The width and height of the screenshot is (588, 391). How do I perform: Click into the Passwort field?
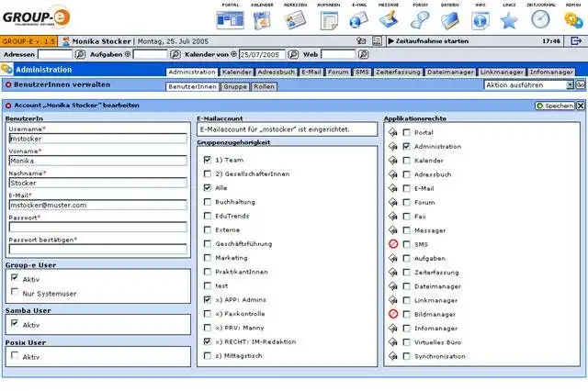pyautogui.click(x=98, y=227)
